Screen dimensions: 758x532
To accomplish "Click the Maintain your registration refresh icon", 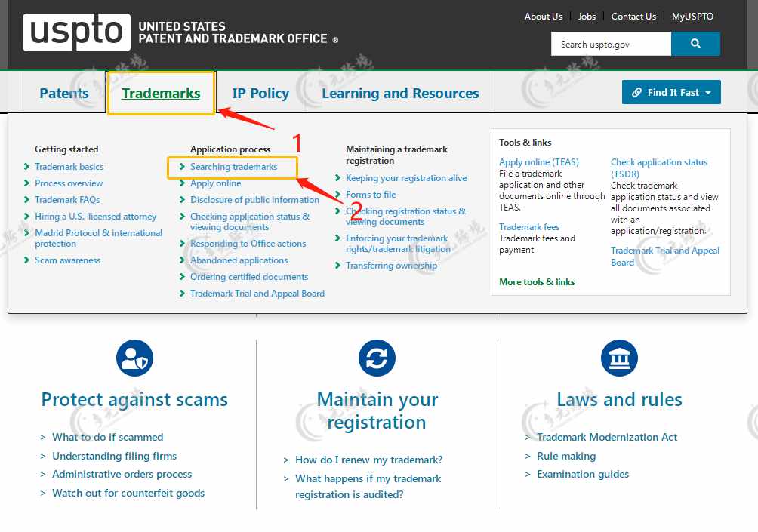I will click(x=377, y=358).
